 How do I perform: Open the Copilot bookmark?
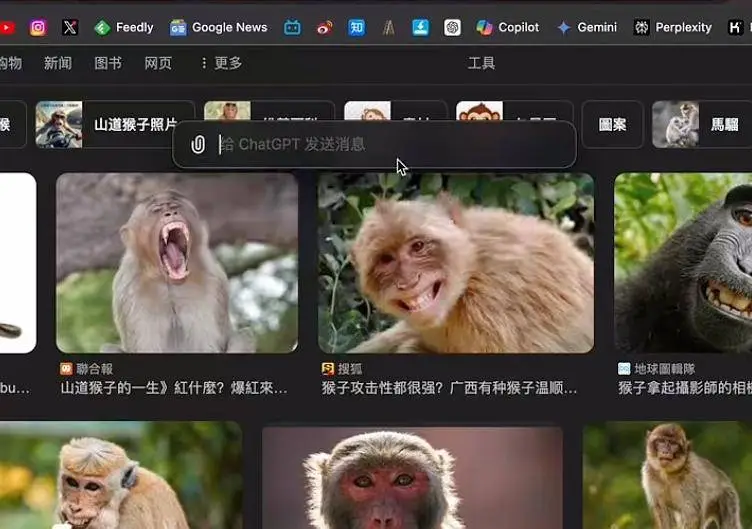[x=508, y=27]
